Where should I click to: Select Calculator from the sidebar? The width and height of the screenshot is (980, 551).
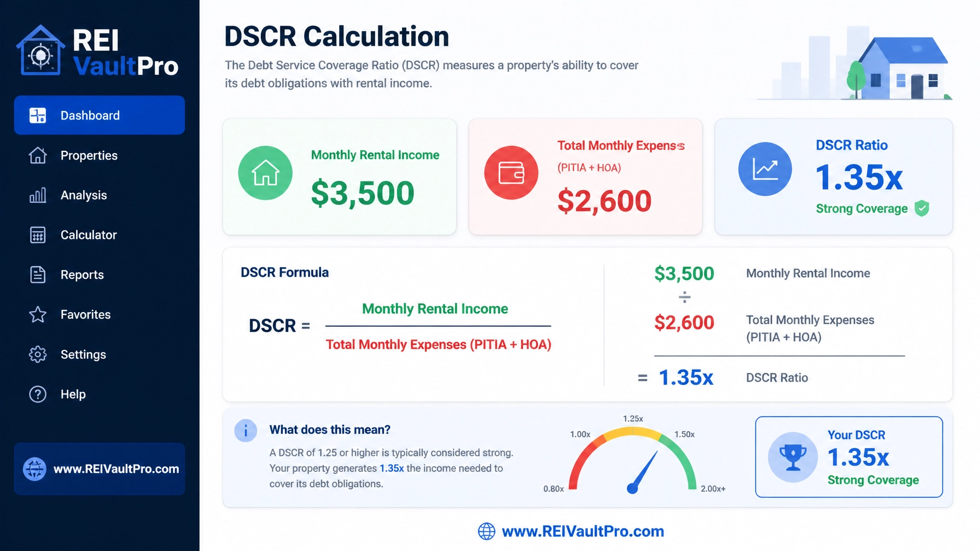[100, 235]
